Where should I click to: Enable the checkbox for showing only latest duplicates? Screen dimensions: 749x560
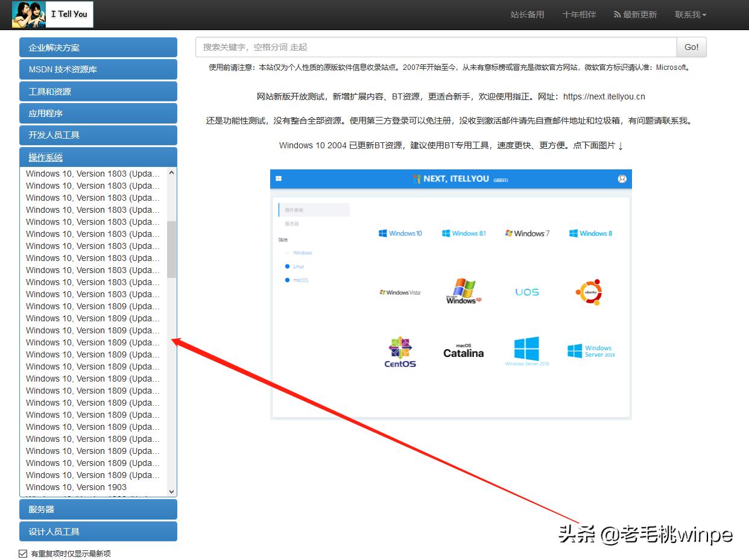click(x=22, y=553)
